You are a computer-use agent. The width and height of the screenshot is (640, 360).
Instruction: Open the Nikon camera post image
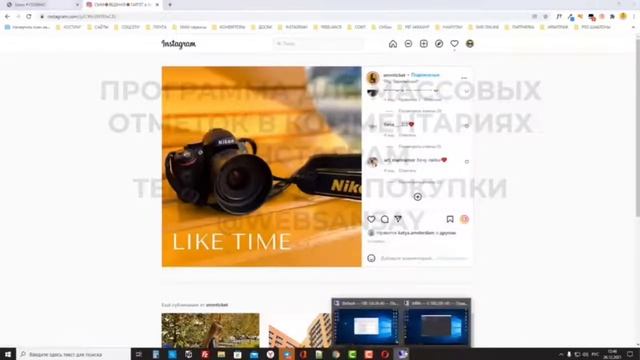[262, 167]
